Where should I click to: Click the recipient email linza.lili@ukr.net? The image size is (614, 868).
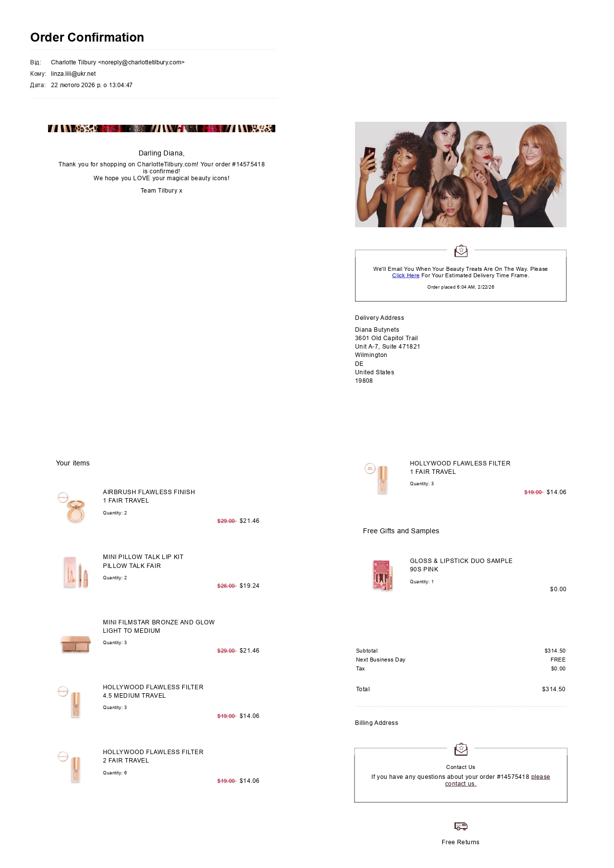click(73, 74)
